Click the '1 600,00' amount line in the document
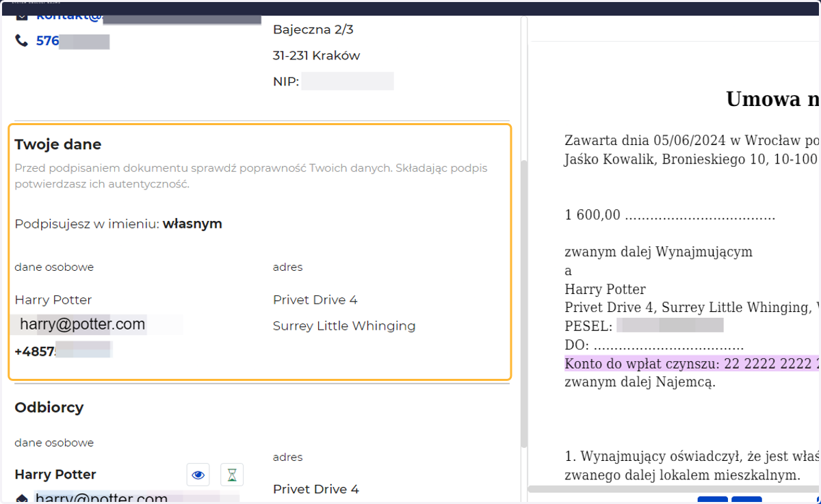Screen dimensions: 821x504 670,215
